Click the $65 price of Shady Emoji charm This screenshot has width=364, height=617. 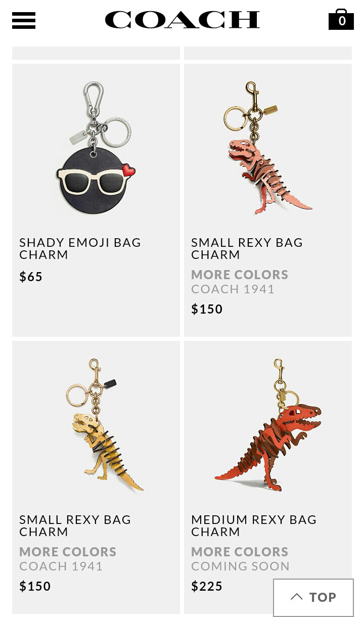point(31,277)
